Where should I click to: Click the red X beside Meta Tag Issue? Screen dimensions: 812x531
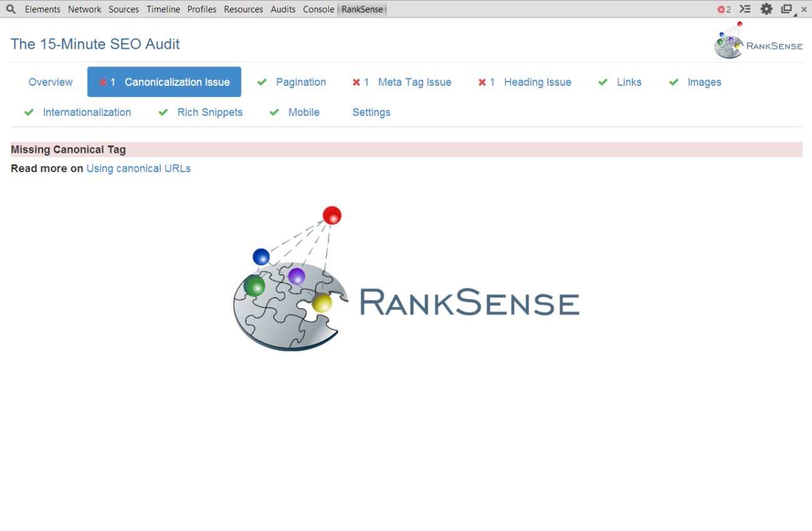tap(357, 82)
